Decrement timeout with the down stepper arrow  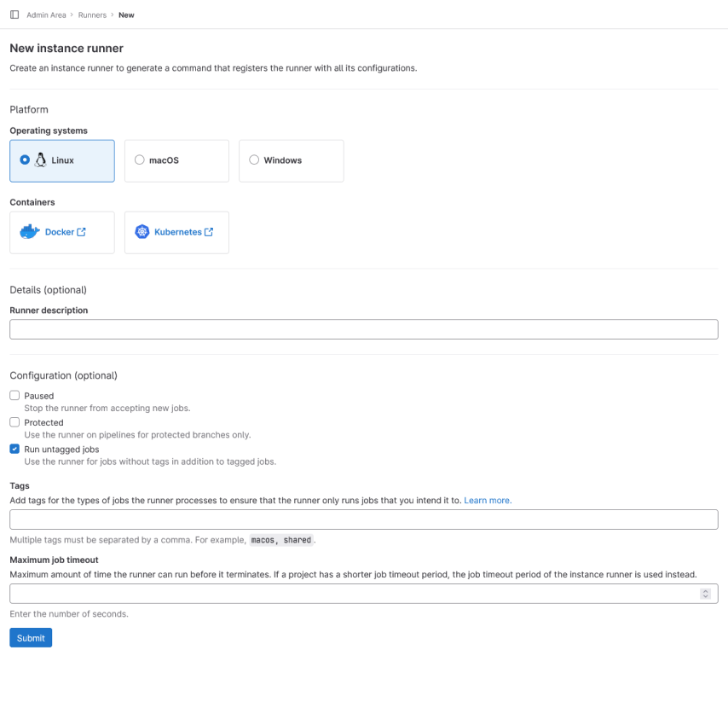(x=706, y=596)
